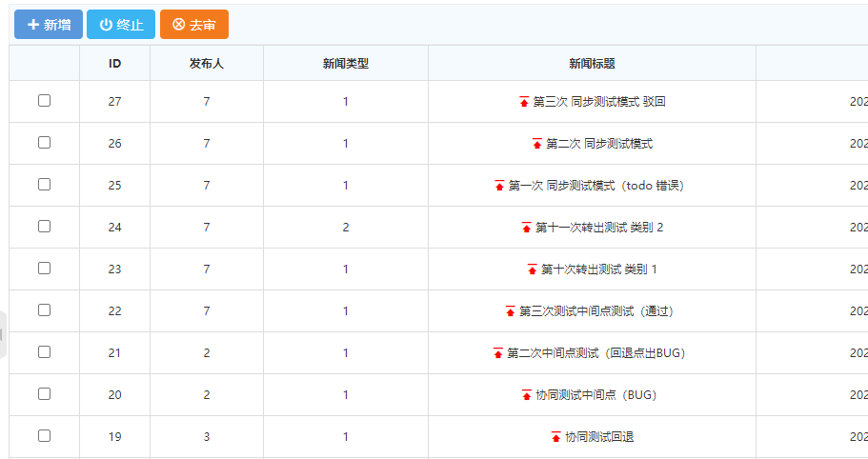This screenshot has height=459, width=868.
Task: Check the checkbox for row ID 26
Action: 44,143
